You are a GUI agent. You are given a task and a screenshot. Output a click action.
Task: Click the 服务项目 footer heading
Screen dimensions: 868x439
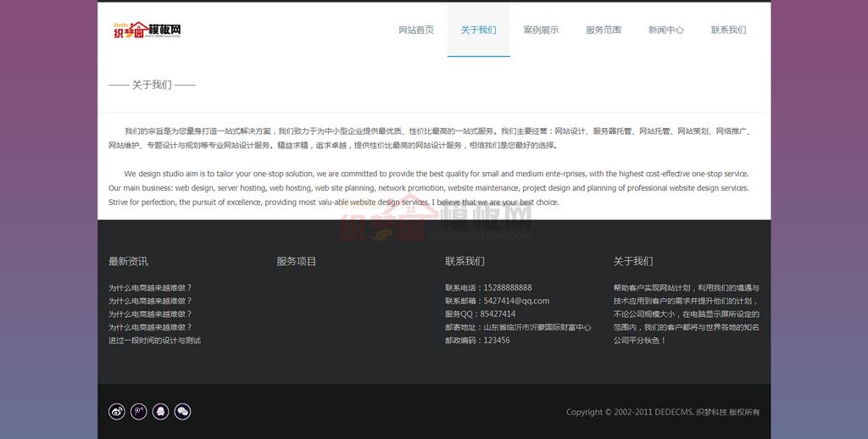click(296, 261)
